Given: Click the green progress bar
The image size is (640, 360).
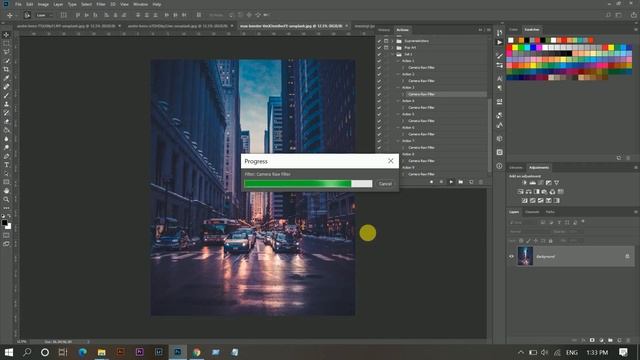Looking at the screenshot, I should [x=308, y=184].
